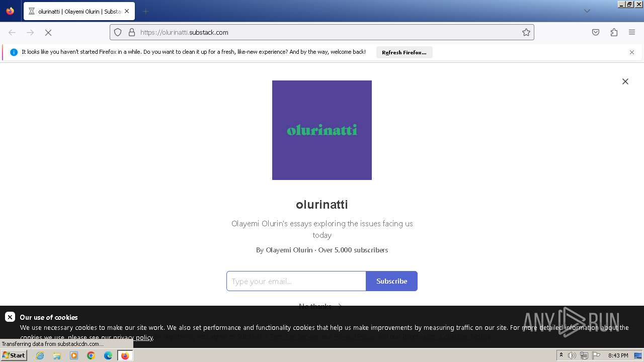Open the Firefox View icon
Screen dimensions: 644x362
[x=10, y=11]
